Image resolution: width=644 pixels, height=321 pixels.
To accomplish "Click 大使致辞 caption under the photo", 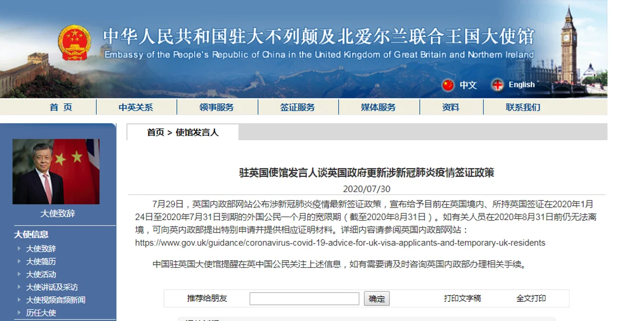I will pyautogui.click(x=58, y=213).
